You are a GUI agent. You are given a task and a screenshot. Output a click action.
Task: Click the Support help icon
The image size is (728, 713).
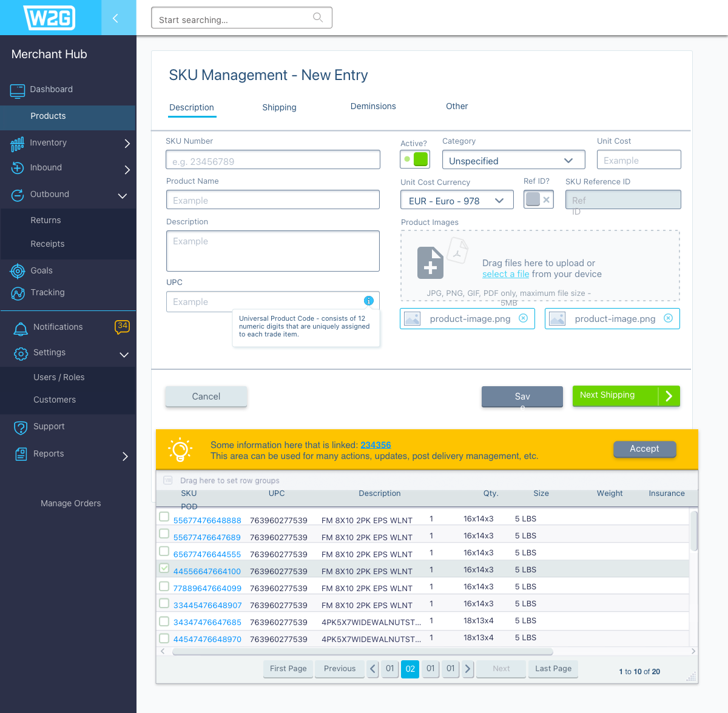[x=21, y=427]
